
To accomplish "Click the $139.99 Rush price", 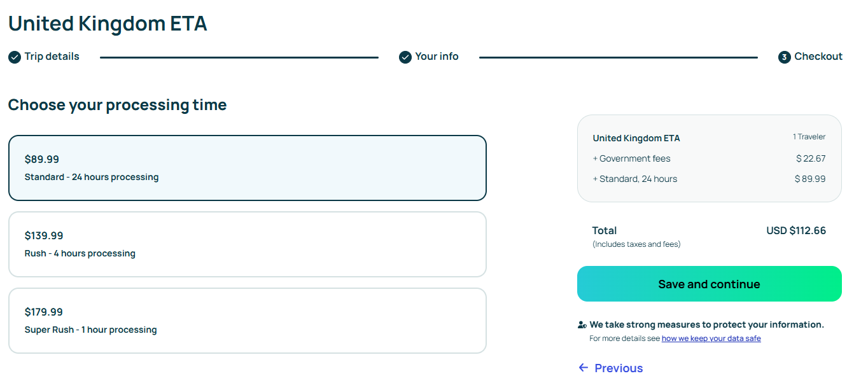I will [x=44, y=236].
